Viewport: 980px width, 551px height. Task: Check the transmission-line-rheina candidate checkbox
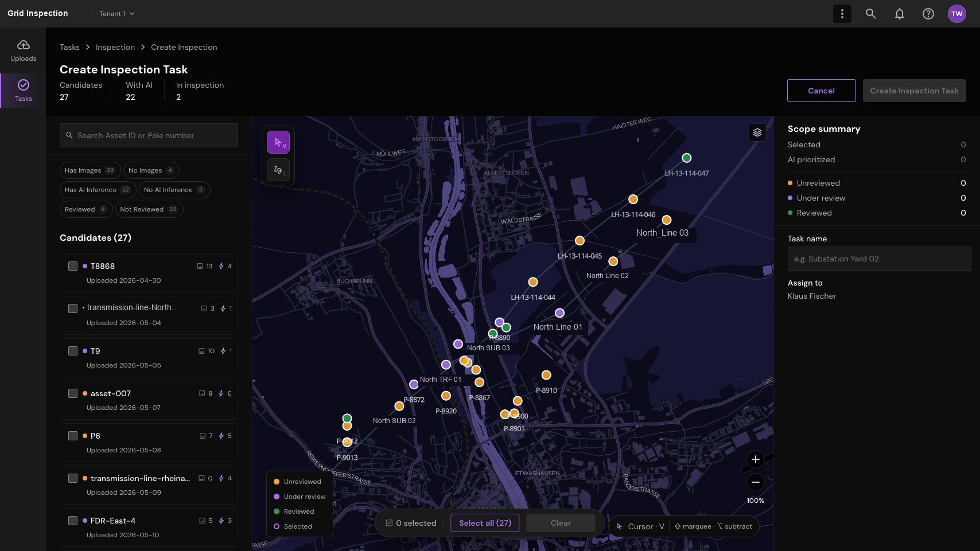(x=73, y=478)
